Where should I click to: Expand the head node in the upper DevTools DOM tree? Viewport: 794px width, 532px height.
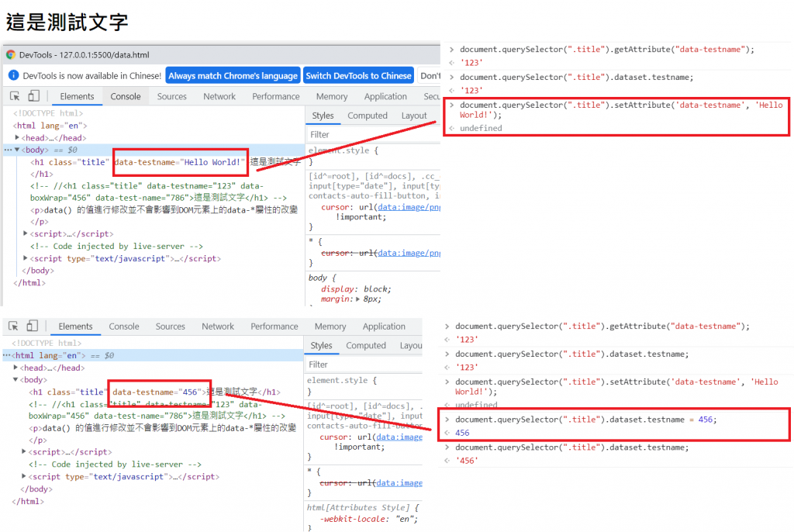pos(17,137)
